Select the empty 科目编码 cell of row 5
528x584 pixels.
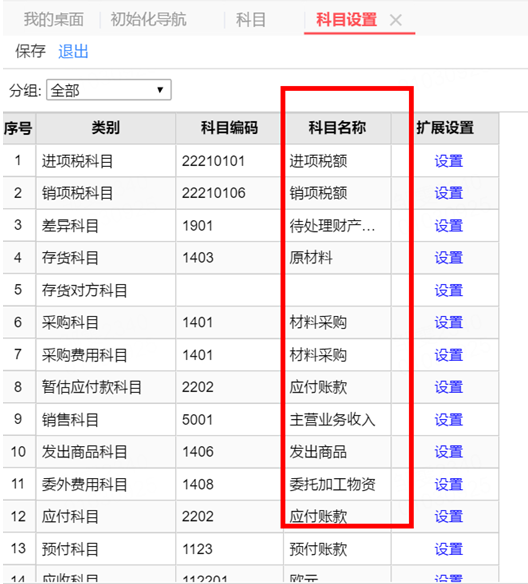point(229,290)
